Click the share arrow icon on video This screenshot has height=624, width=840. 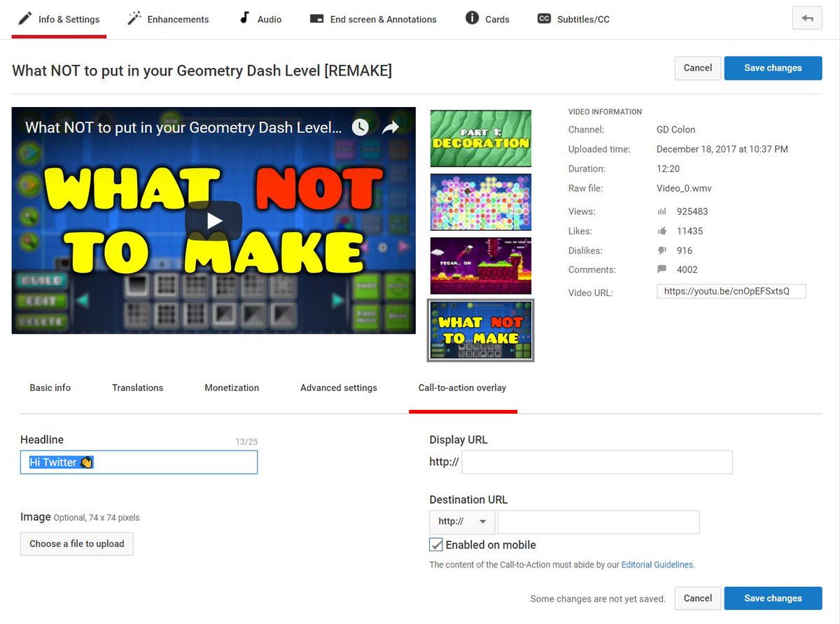point(391,127)
